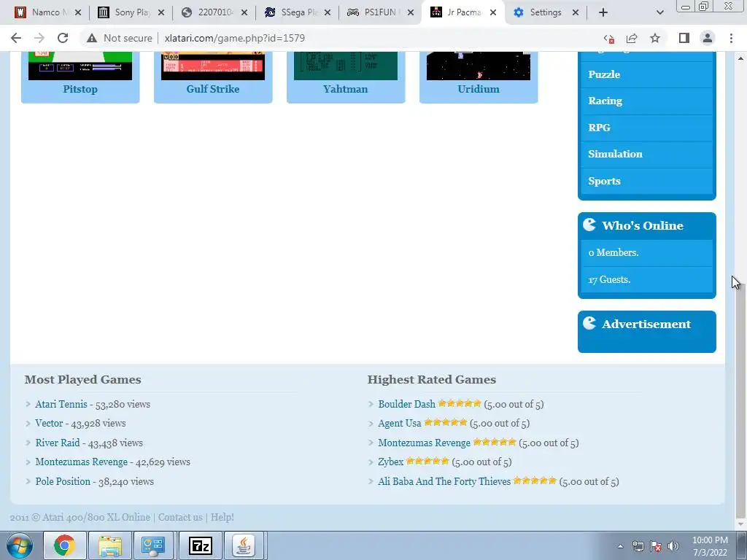Screen dimensions: 747x560
Task: Open Atari Tennis from Most Played
Action: click(x=61, y=404)
